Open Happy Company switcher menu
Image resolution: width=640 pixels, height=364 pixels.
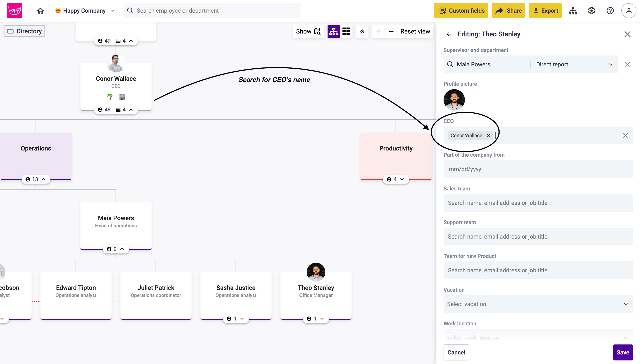click(x=85, y=11)
